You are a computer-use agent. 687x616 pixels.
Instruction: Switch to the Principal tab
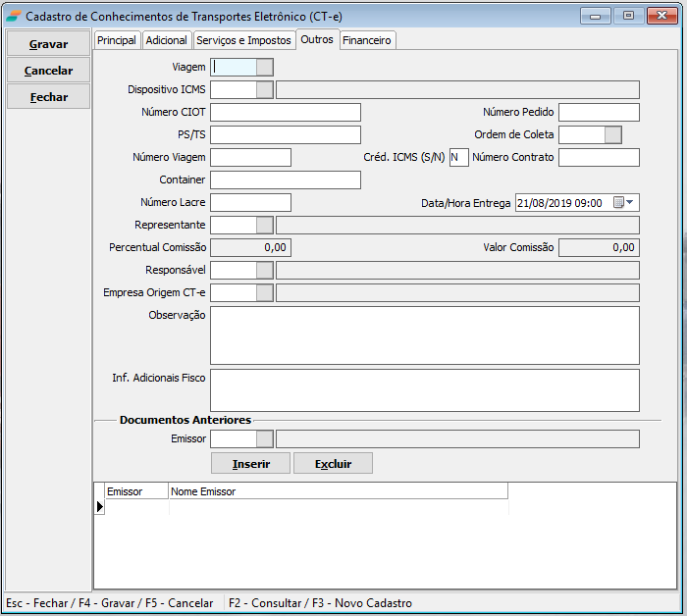(x=117, y=40)
